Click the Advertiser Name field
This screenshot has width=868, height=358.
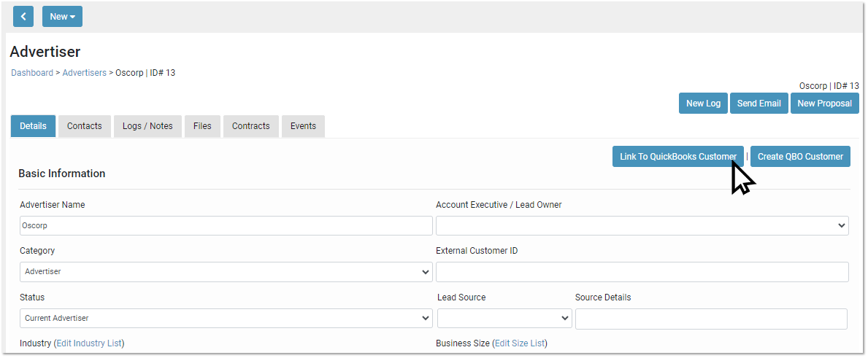pos(226,226)
